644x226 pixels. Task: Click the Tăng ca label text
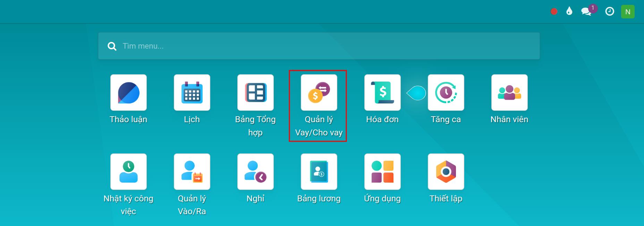pos(446,120)
